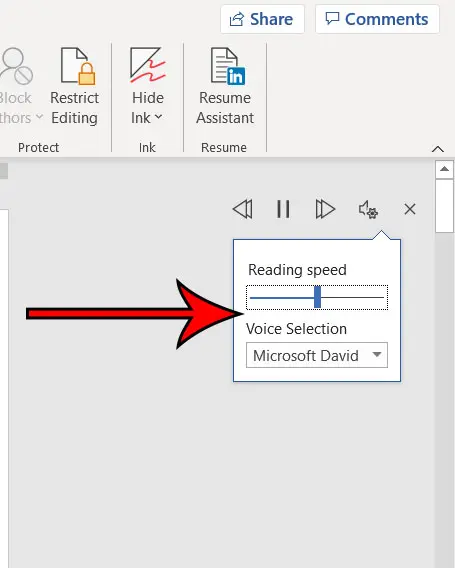Click the Ink group label
455x568 pixels.
(x=147, y=148)
